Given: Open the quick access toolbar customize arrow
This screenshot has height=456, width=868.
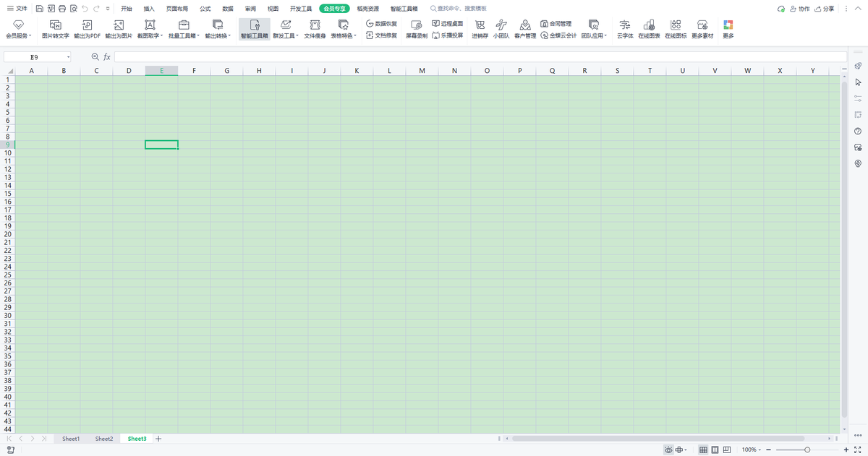Looking at the screenshot, I should click(x=108, y=9).
